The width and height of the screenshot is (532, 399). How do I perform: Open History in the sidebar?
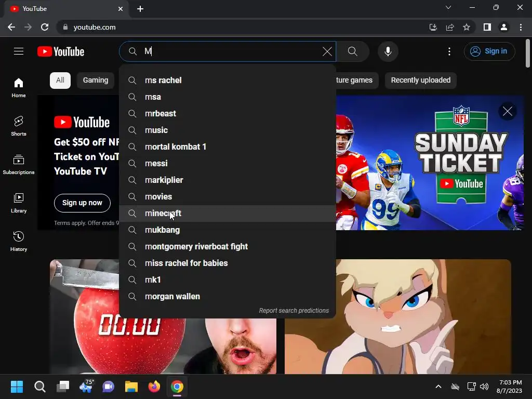coord(19,241)
